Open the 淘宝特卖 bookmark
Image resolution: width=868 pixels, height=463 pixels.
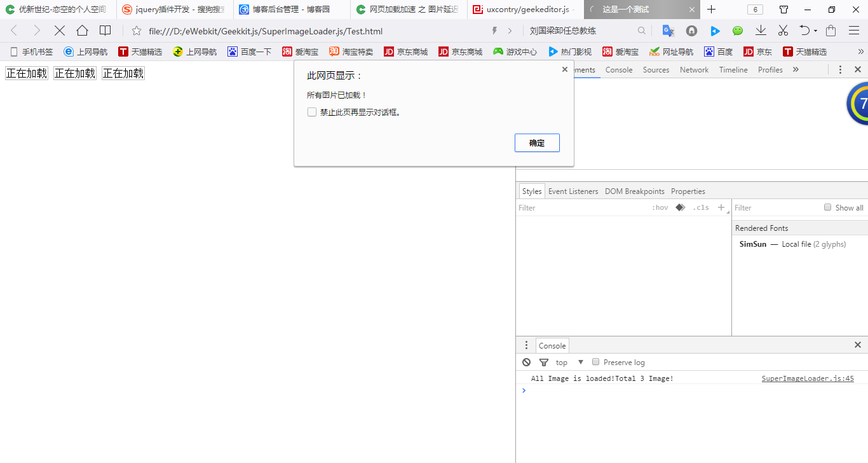point(351,52)
